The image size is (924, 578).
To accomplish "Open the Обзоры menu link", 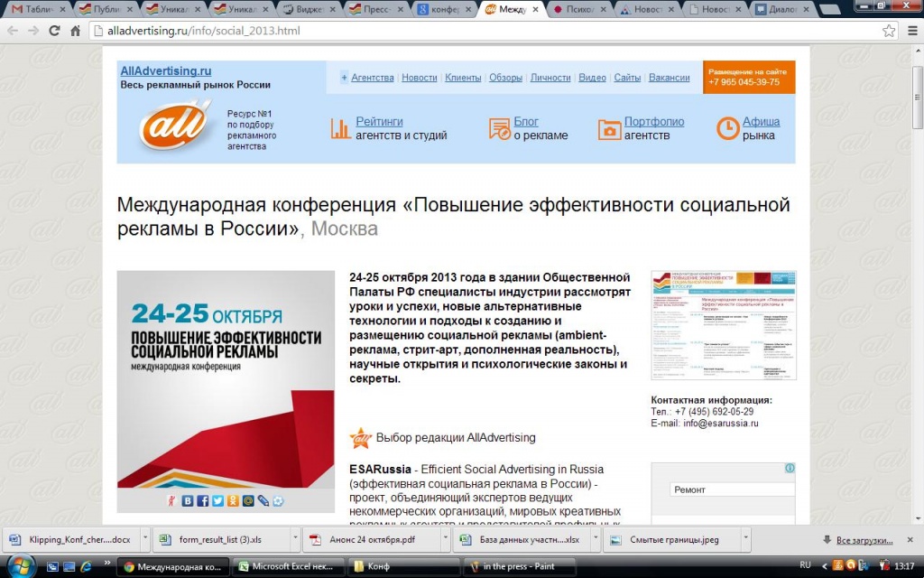I will 505,78.
